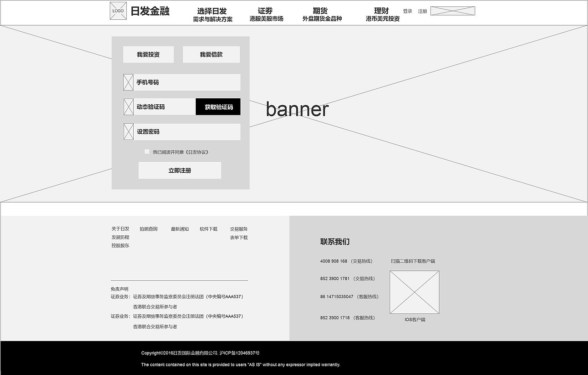This screenshot has height=375, width=588.
Task: Click the icon beside 动态验证码 field
Action: (x=128, y=107)
